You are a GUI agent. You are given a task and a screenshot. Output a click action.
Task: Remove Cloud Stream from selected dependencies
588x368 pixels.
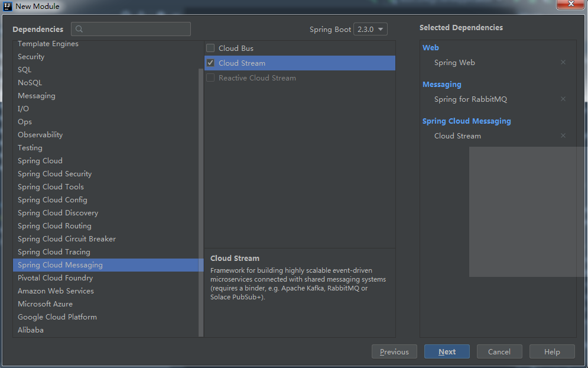click(x=563, y=135)
